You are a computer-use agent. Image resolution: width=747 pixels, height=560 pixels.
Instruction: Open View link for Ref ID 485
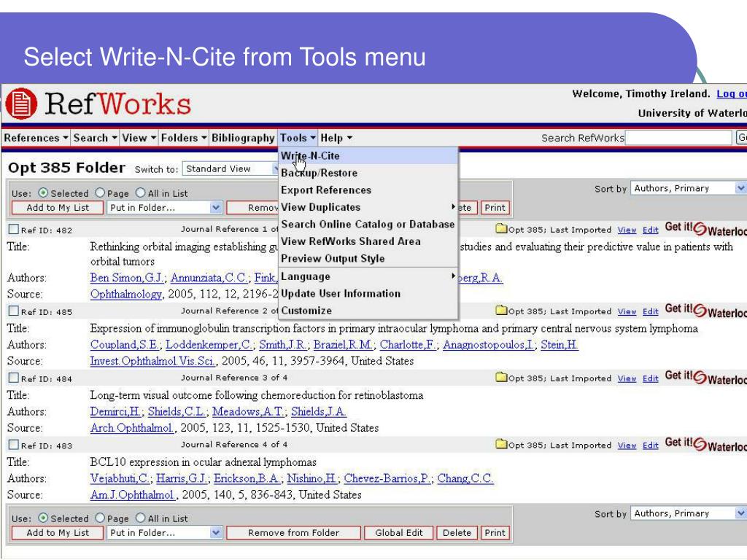(627, 311)
